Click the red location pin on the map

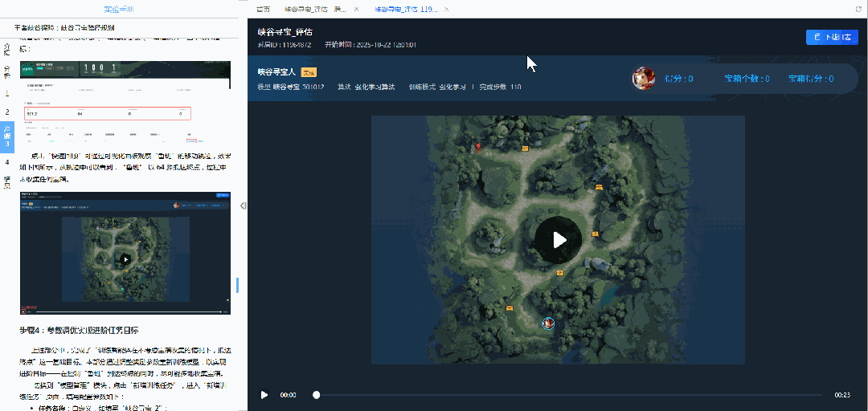pos(479,147)
